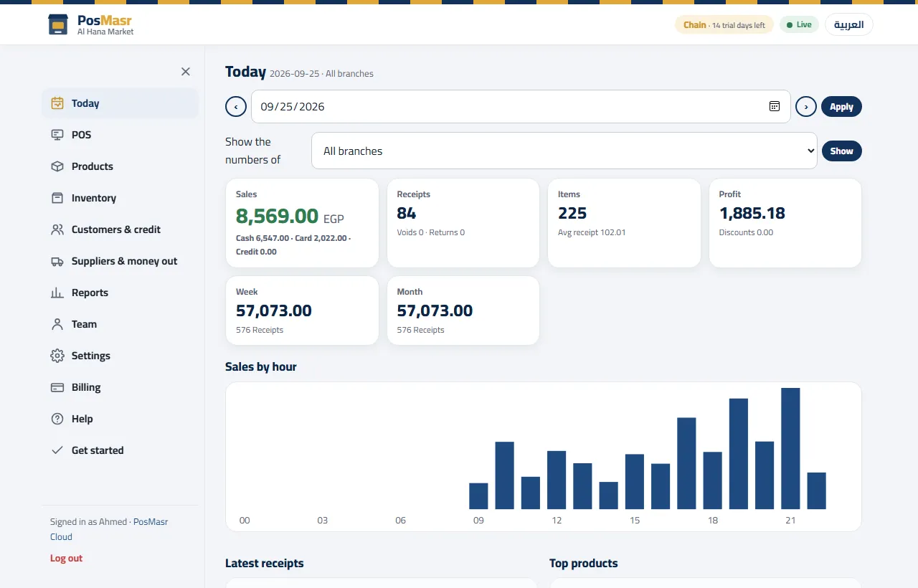
Task: Click the Products box icon
Action: [57, 166]
